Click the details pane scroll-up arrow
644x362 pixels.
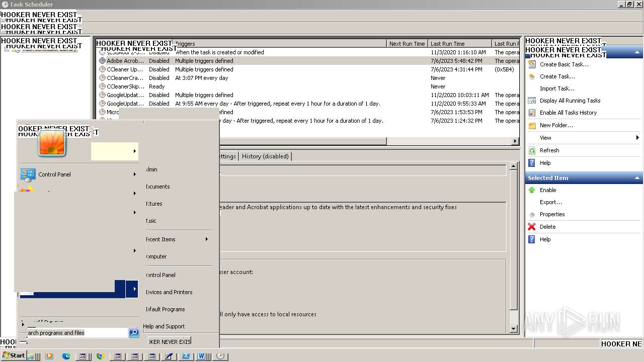(513, 166)
